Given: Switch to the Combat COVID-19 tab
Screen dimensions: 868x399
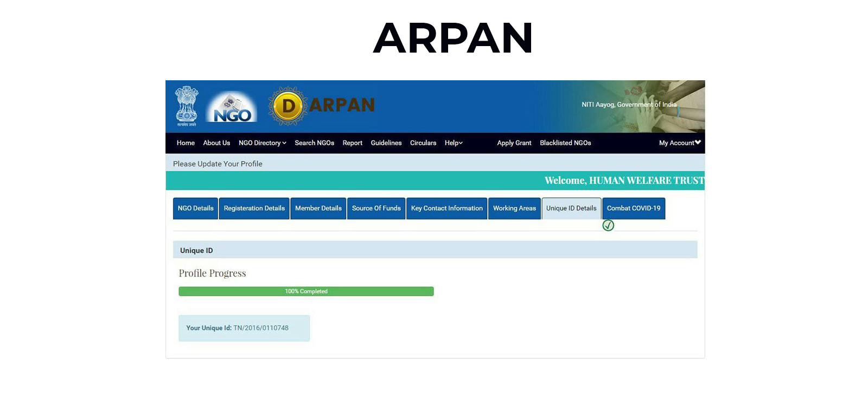Looking at the screenshot, I should click(x=634, y=208).
